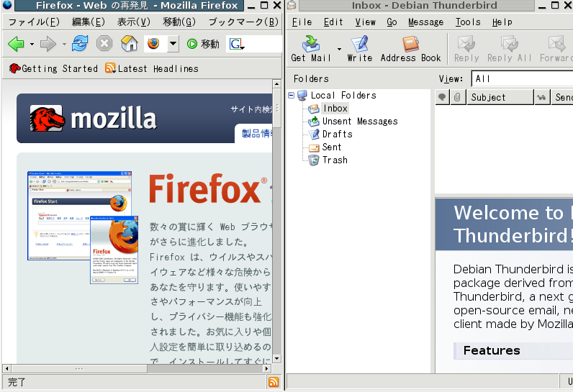This screenshot has height=392, width=573.
Task: Open the ブックマーク(B) menu in Firefox
Action: [x=243, y=22]
